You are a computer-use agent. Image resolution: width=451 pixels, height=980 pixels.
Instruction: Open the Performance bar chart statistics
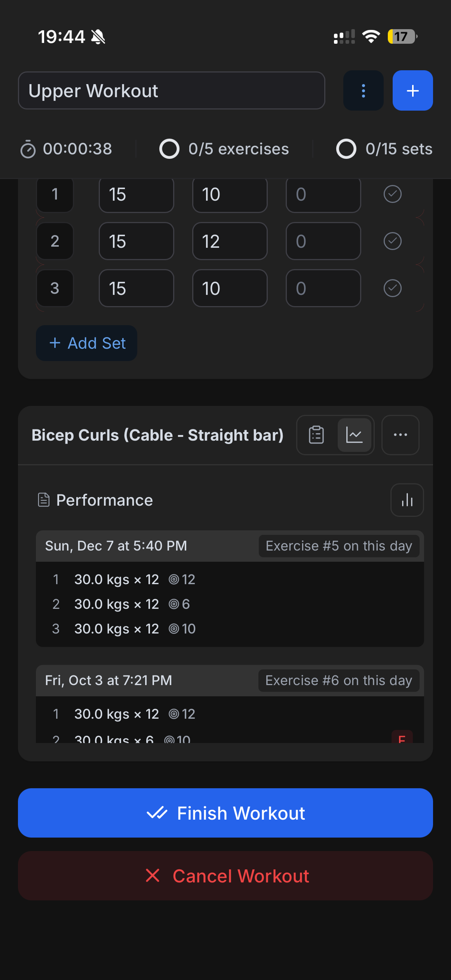(407, 500)
